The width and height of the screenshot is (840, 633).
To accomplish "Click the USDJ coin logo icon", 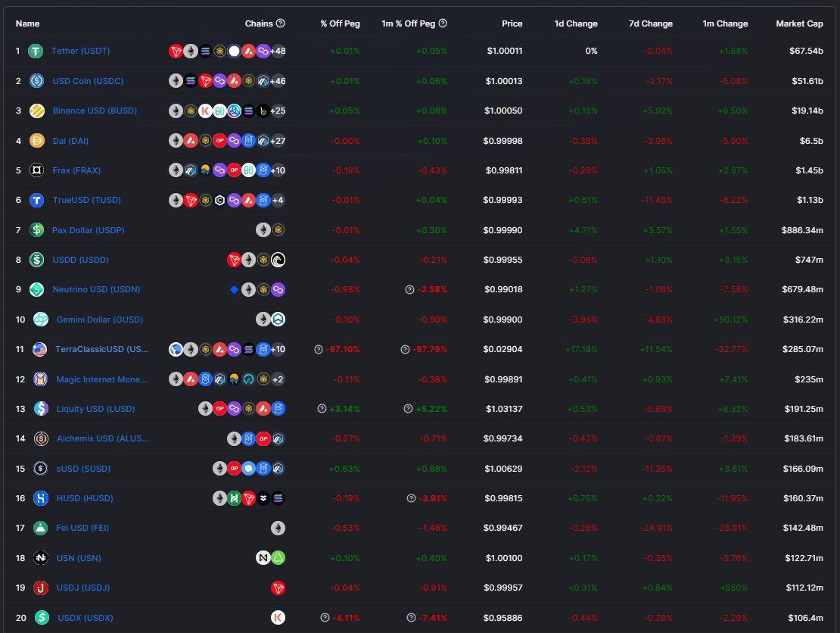I will [41, 588].
